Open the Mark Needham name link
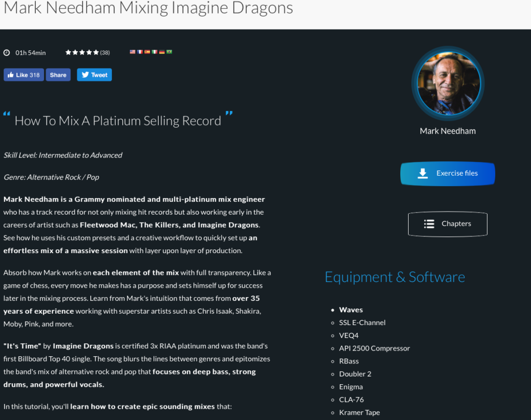Screen dimensions: 531x420 [448, 131]
